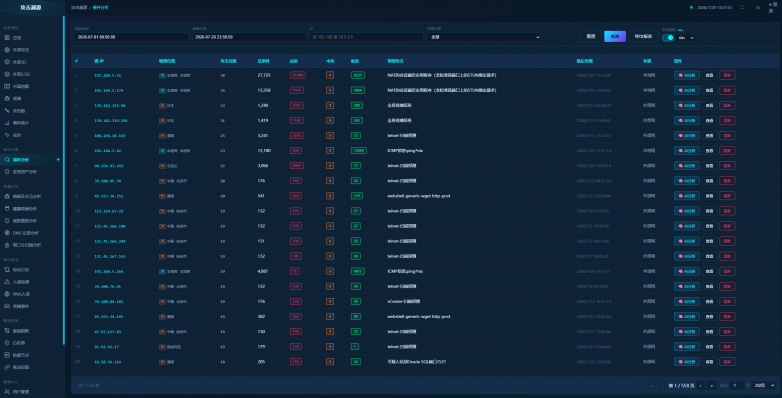Click the start time field 2026-07-01 00:00:00
The image size is (782, 398).
132,37
